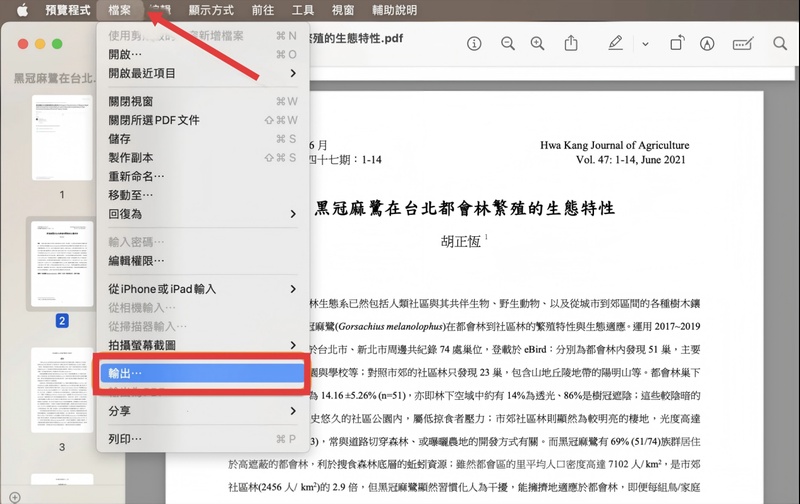Zoom out using the magnifier minus icon
The image size is (800, 504).
pos(508,44)
